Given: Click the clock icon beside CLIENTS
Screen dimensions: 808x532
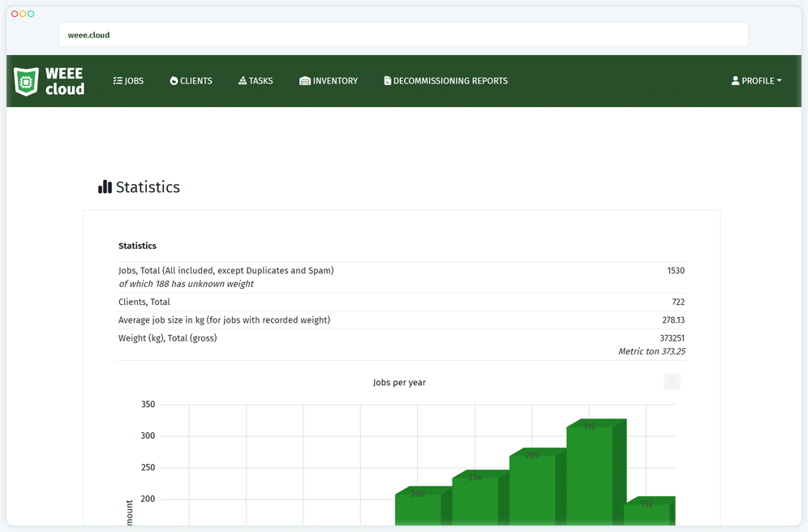Looking at the screenshot, I should pyautogui.click(x=172, y=80).
